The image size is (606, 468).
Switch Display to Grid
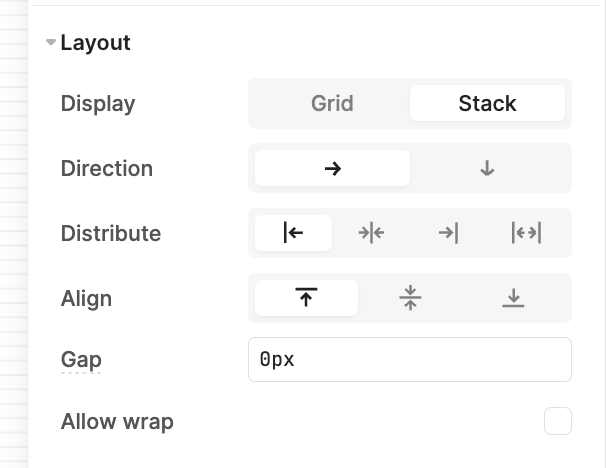tap(332, 103)
